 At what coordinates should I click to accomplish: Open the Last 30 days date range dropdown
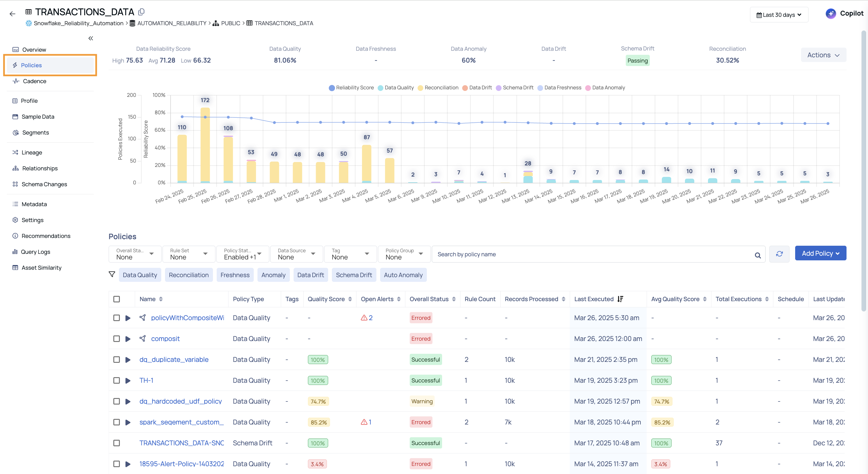779,15
